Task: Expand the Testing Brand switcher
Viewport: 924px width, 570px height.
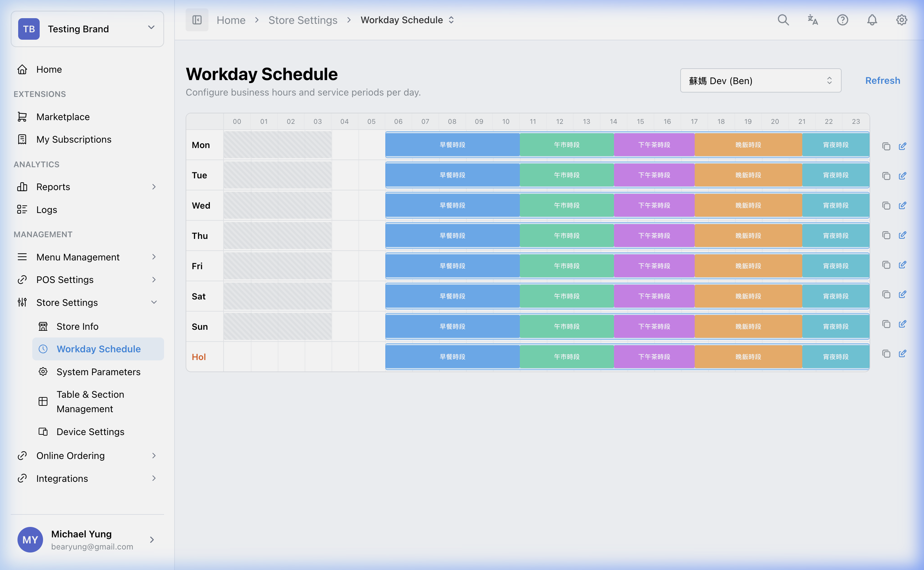Action: [x=151, y=27]
